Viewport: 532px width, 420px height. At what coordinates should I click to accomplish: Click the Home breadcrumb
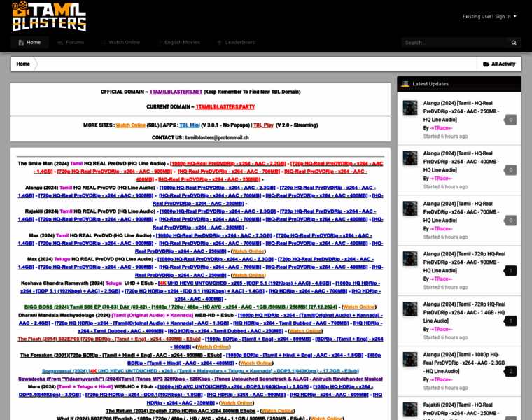(x=23, y=64)
